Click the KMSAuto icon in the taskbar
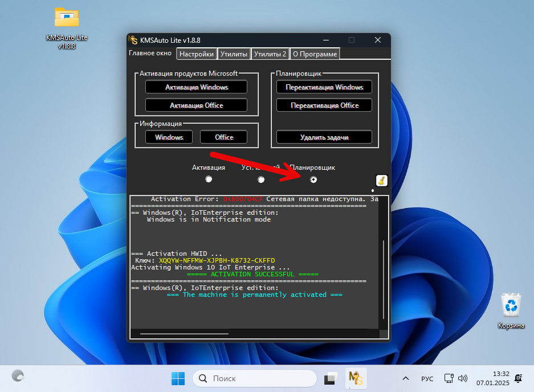The width and height of the screenshot is (534, 392). pyautogui.click(x=356, y=378)
